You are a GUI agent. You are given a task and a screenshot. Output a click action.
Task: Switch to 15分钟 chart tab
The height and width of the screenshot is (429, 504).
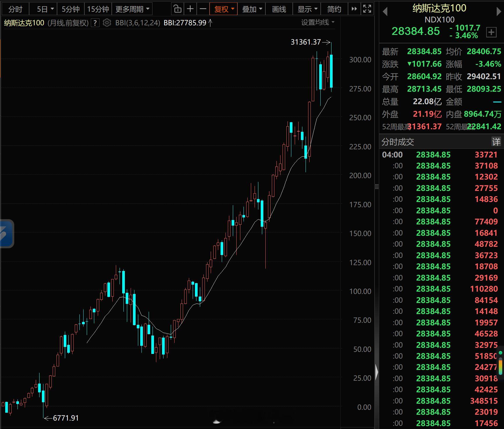[98, 9]
